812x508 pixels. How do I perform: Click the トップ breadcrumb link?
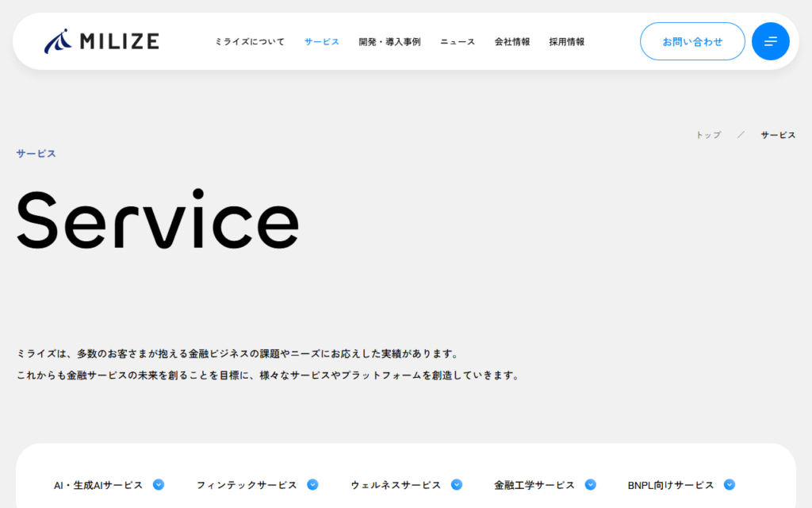point(708,135)
